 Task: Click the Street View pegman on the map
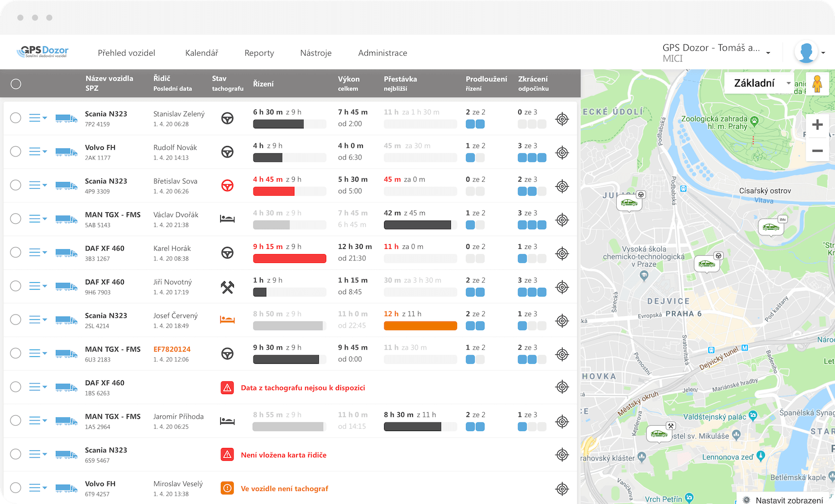[817, 83]
